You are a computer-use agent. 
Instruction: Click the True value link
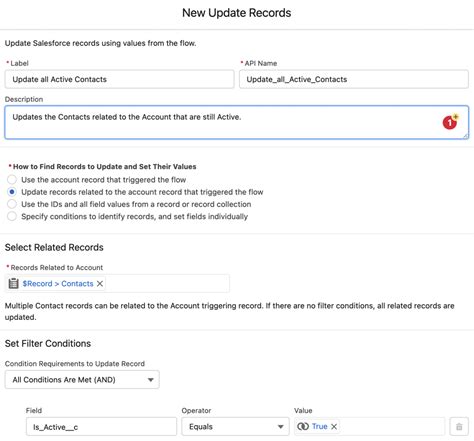point(320,426)
